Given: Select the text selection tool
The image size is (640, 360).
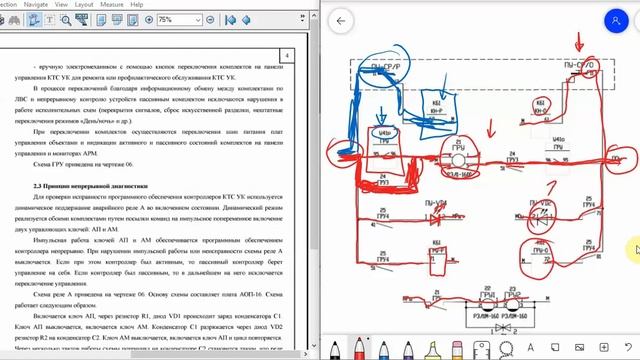Looking at the screenshot, I should click(x=50, y=20).
